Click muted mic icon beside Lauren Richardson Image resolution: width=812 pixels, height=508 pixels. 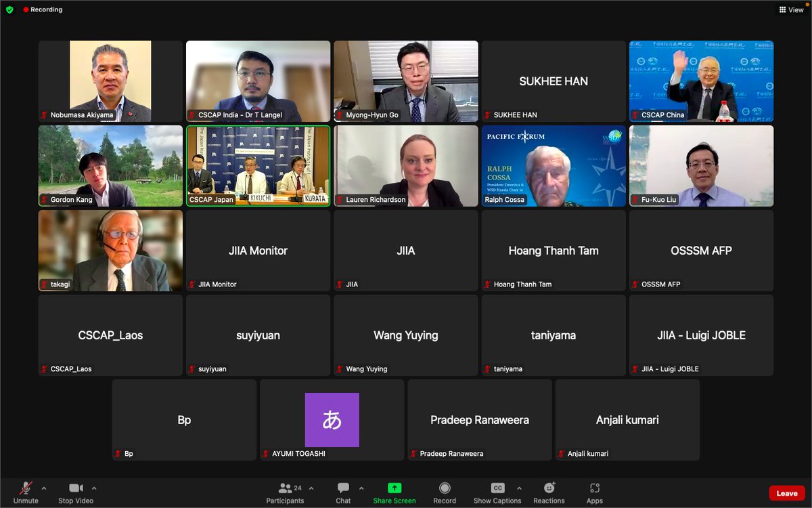pos(340,200)
